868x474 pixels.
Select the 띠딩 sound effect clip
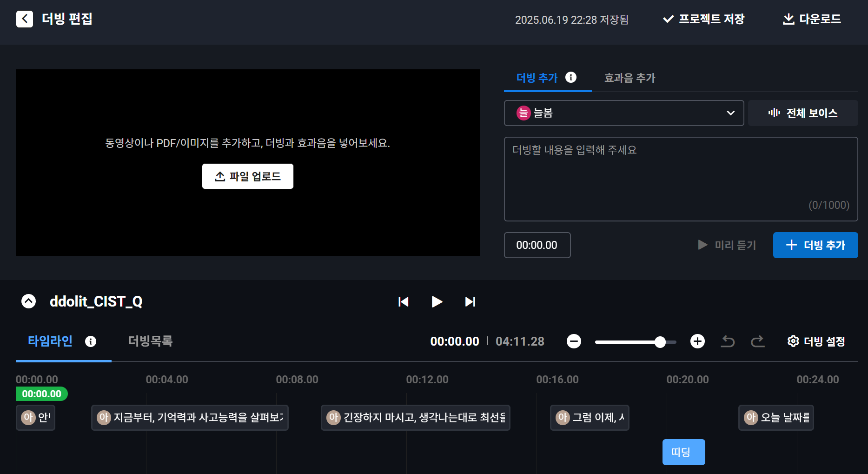click(x=684, y=452)
